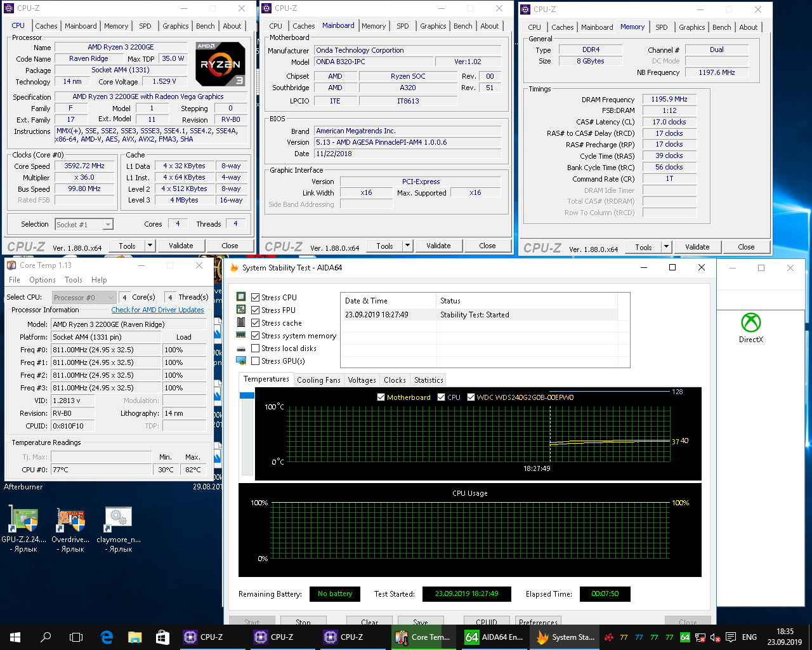This screenshot has height=650, width=812.
Task: Click the Core Temp title bar thermometer icon
Action: coord(11,265)
